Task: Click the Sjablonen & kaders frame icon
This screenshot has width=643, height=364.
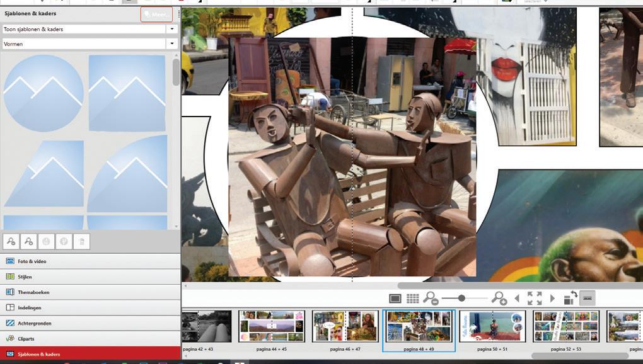Action: pyautogui.click(x=10, y=354)
